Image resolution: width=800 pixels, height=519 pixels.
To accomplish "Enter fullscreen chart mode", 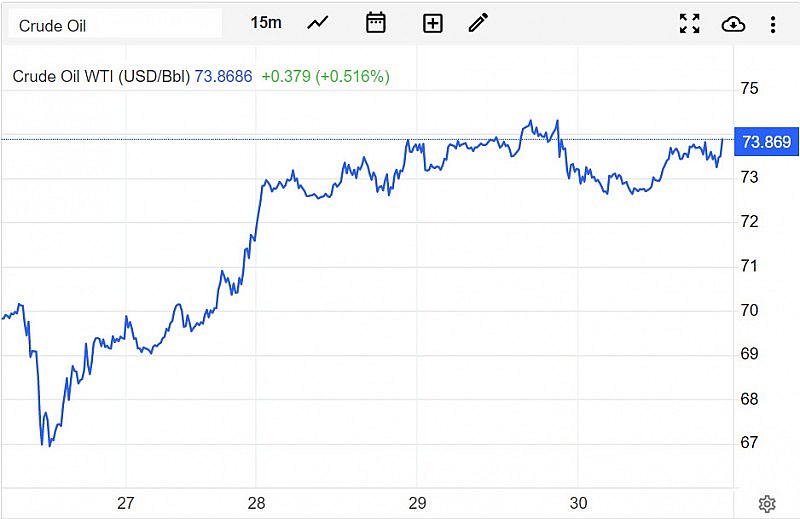I will 689,23.
